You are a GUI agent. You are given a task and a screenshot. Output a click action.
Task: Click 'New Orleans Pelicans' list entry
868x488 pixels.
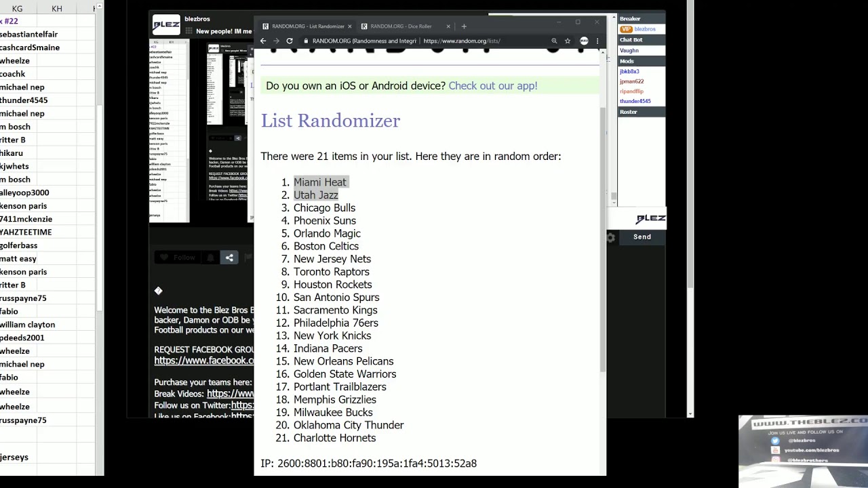pyautogui.click(x=344, y=361)
